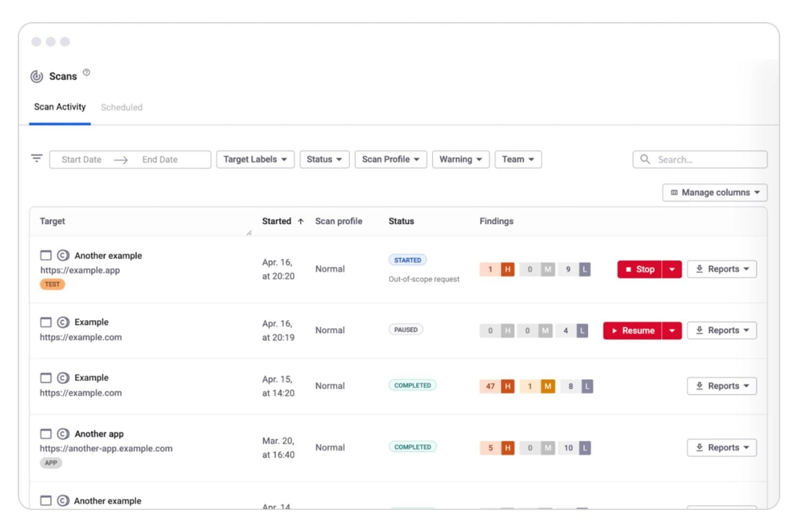Resume the paused Example scan
Image resolution: width=798 pixels, height=532 pixels.
pos(632,330)
